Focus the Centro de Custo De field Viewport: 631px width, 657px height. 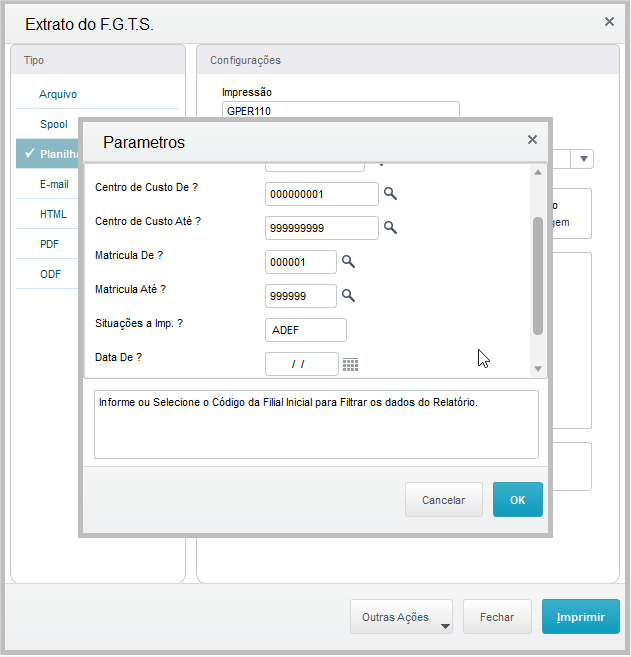tap(322, 194)
